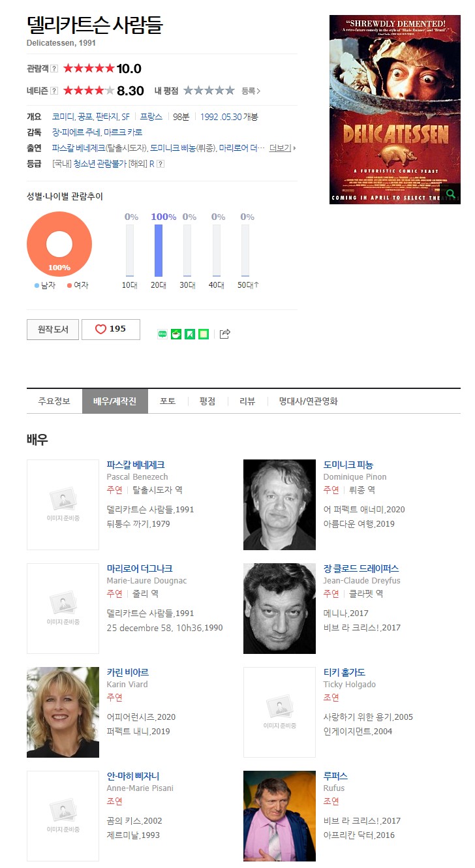The width and height of the screenshot is (475, 868).
Task: Click help icon beside rating R
Action: [x=161, y=164]
